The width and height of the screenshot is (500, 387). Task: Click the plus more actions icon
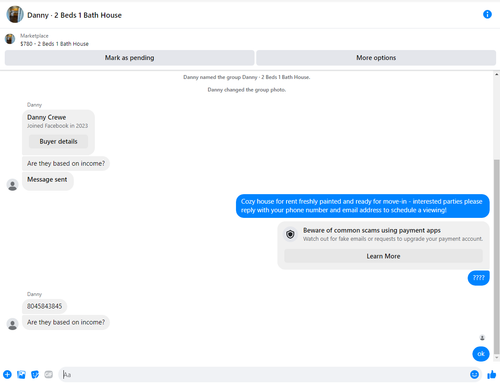[x=7, y=374]
